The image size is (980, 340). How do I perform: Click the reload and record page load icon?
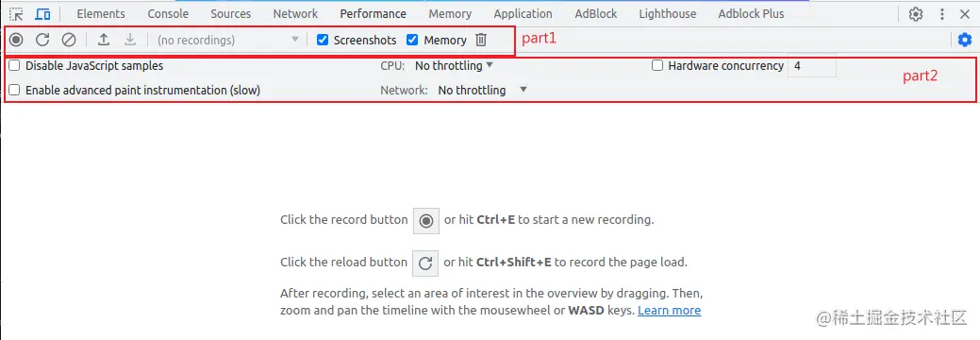point(42,40)
